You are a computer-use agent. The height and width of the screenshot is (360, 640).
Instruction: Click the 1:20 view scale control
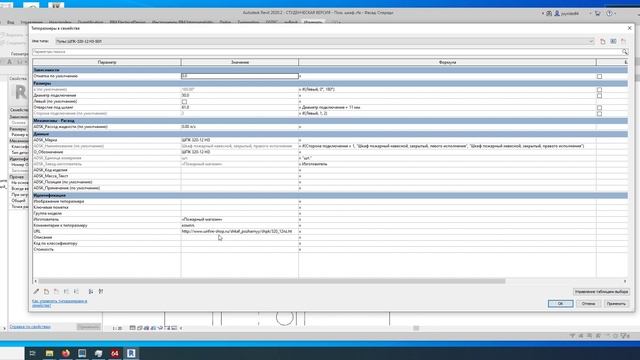117,328
